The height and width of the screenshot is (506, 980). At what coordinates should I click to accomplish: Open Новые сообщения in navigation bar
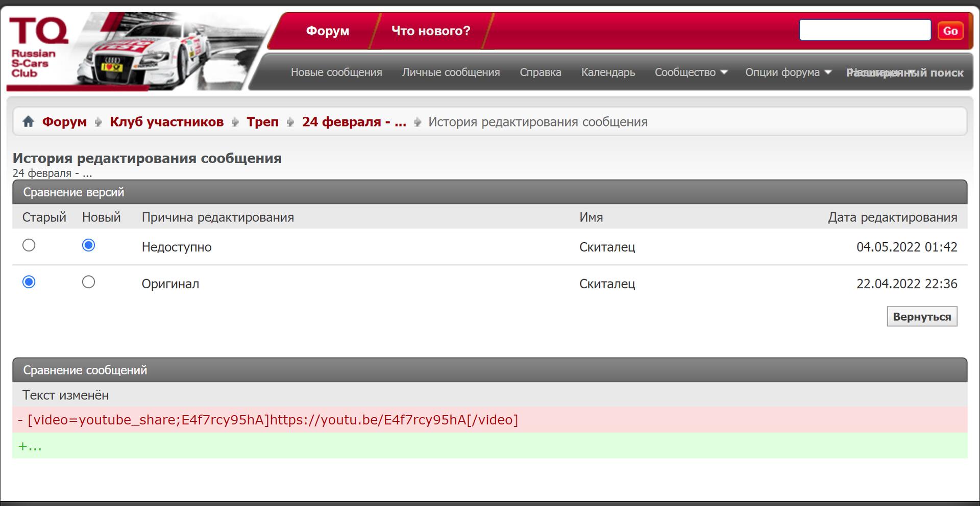click(336, 72)
